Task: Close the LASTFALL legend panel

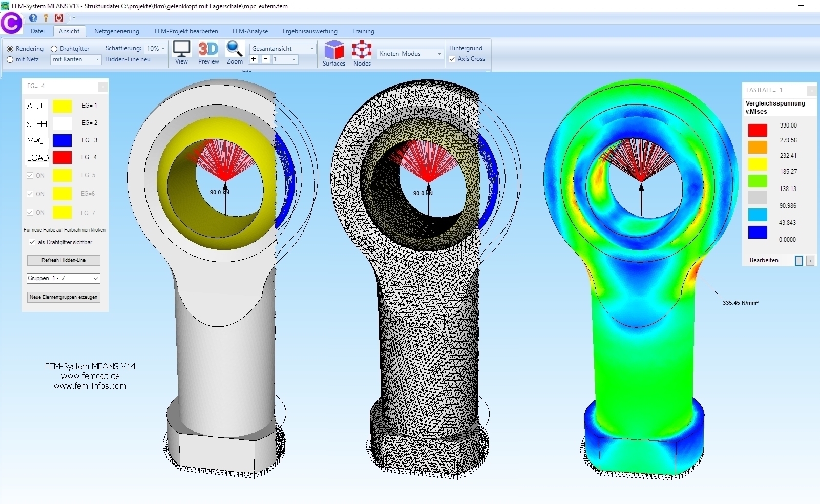Action: 812,90
